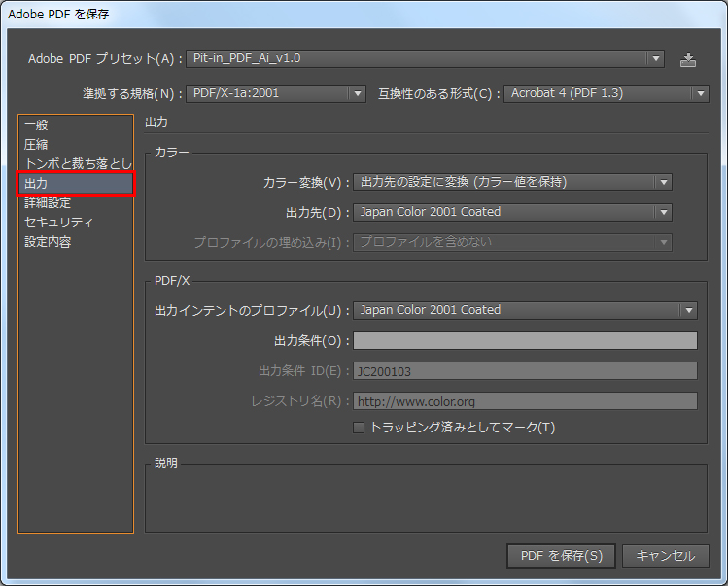Click the レジストリ名 URL field
The image size is (728, 586).
coord(525,401)
